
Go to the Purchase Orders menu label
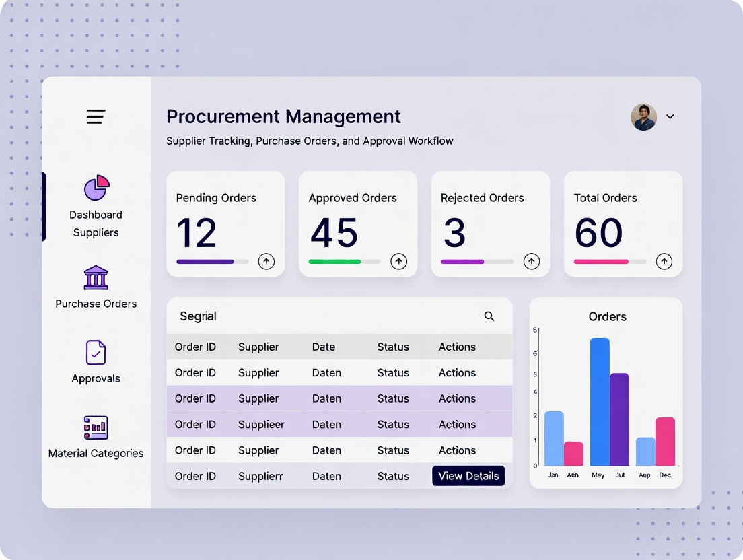(96, 304)
